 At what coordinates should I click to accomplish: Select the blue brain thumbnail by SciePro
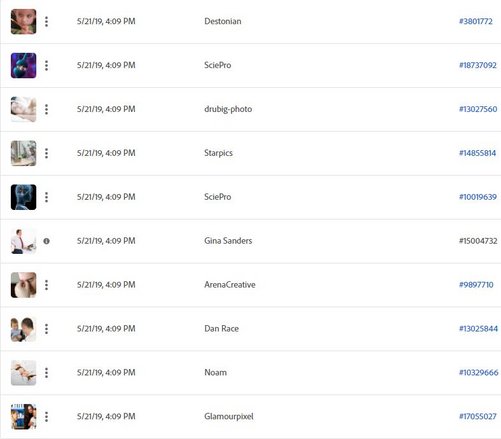(23, 197)
